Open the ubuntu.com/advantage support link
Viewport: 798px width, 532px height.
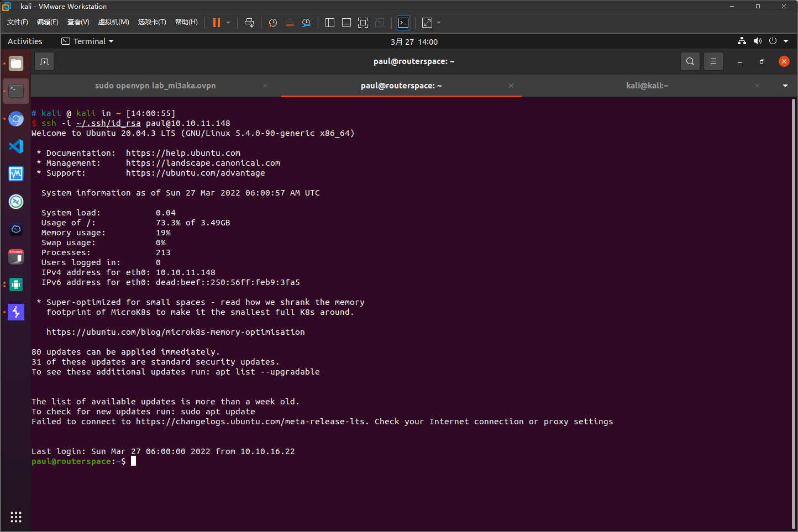pyautogui.click(x=196, y=173)
